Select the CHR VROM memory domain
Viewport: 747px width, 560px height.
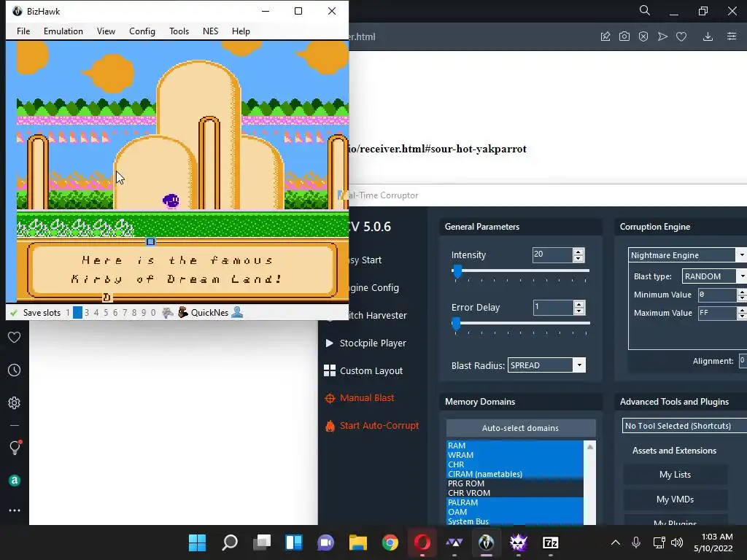514,493
